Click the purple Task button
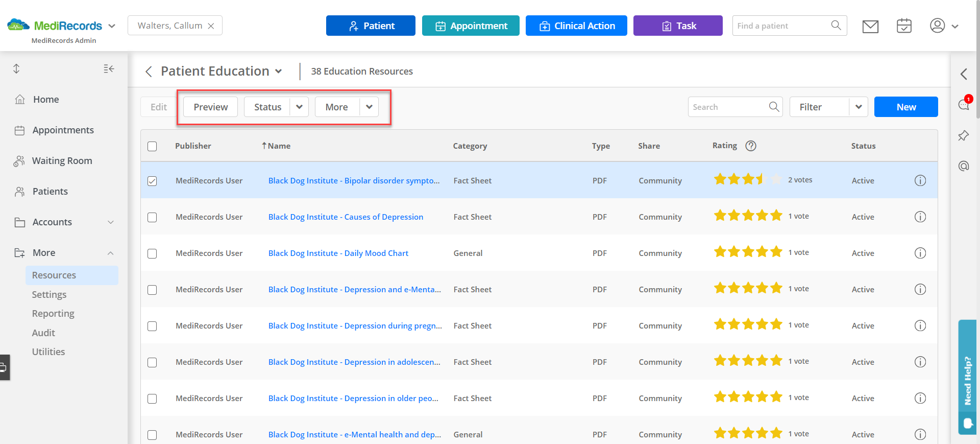This screenshot has width=980, height=444. pos(678,26)
